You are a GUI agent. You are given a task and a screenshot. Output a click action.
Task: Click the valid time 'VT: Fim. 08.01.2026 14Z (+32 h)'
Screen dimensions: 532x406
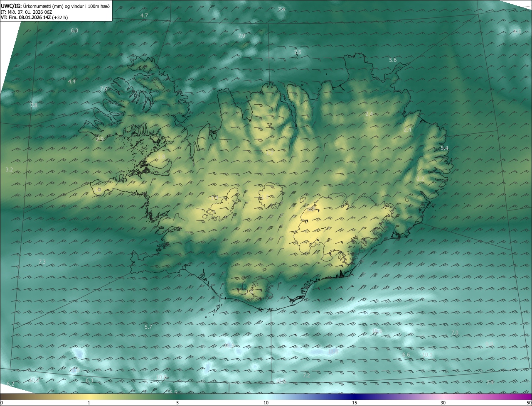[x=34, y=17]
